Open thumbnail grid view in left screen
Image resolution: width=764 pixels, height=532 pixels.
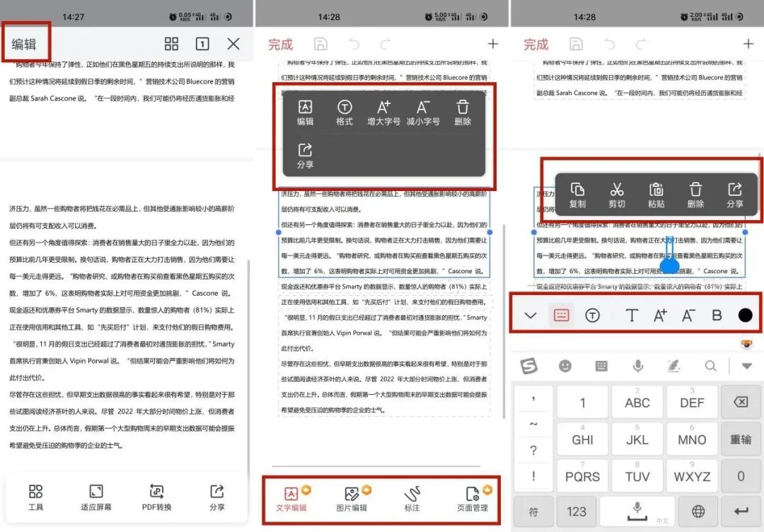coord(171,44)
